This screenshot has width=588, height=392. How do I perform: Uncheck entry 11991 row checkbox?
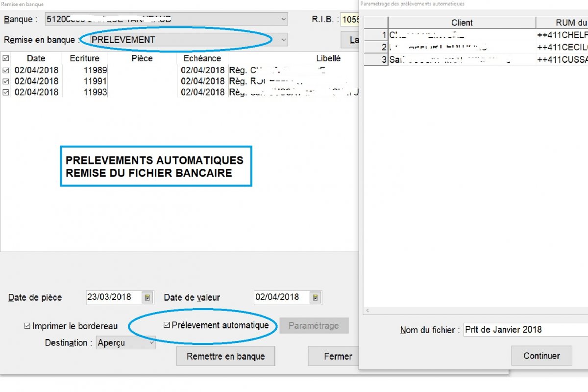click(x=6, y=81)
